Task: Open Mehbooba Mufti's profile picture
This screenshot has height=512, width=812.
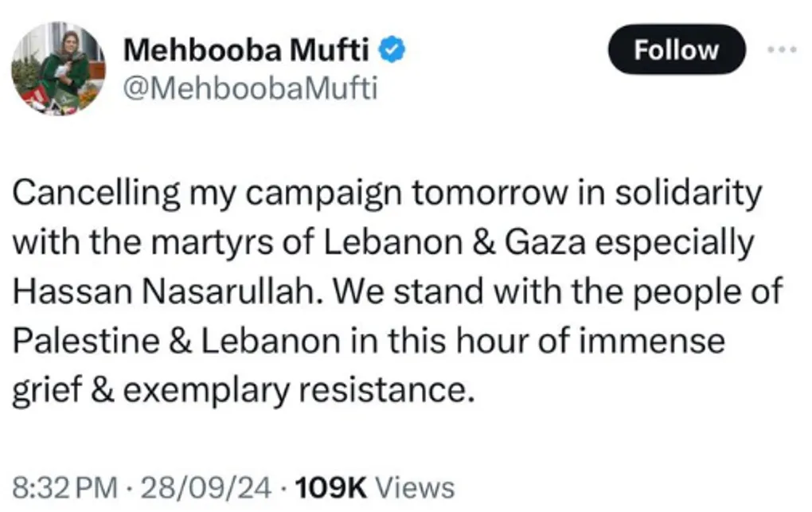Action: click(58, 68)
